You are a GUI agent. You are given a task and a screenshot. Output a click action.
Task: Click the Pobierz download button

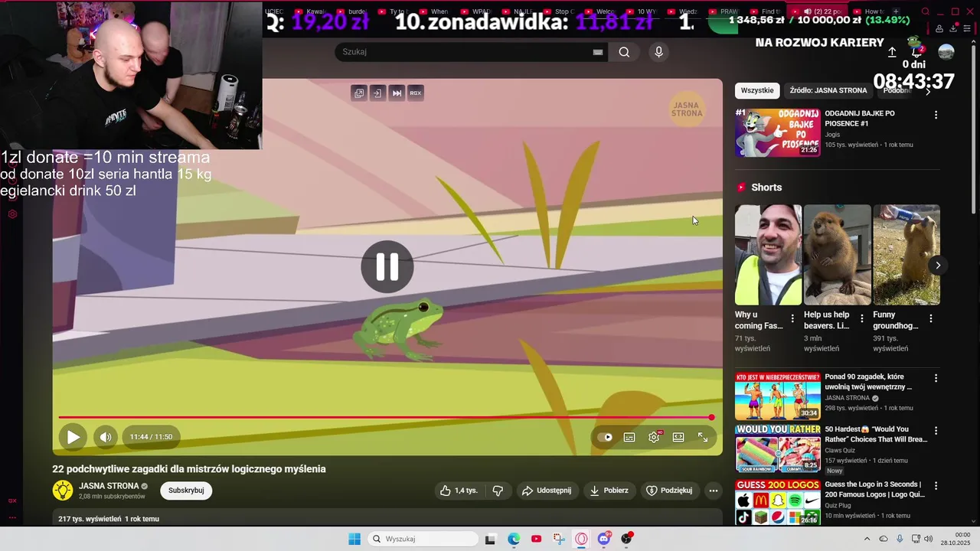click(609, 491)
